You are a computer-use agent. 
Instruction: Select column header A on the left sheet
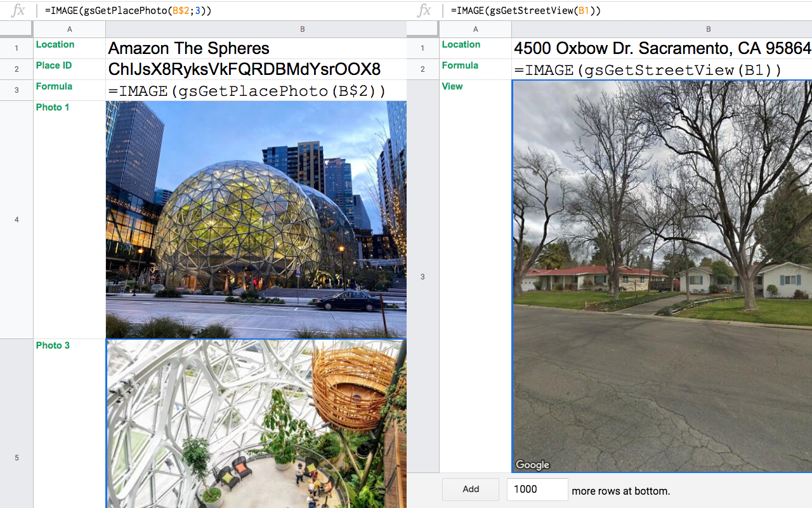(x=69, y=29)
